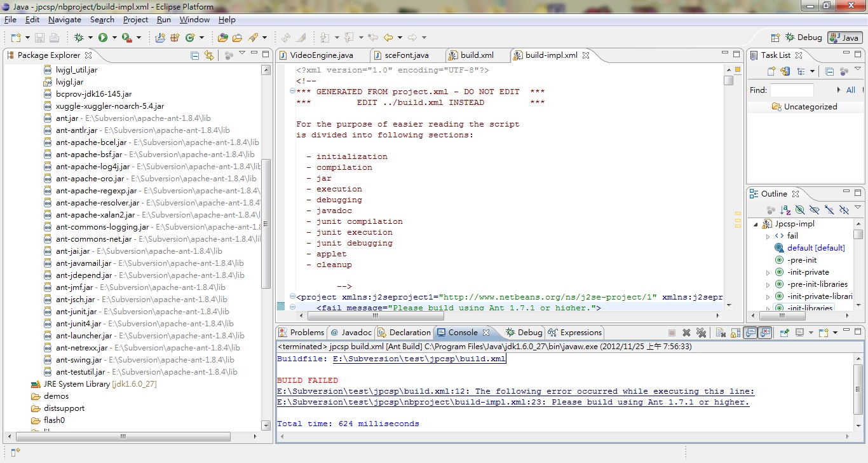Open the Run button dropdown arrow
The width and height of the screenshot is (868, 463).
pos(114,38)
